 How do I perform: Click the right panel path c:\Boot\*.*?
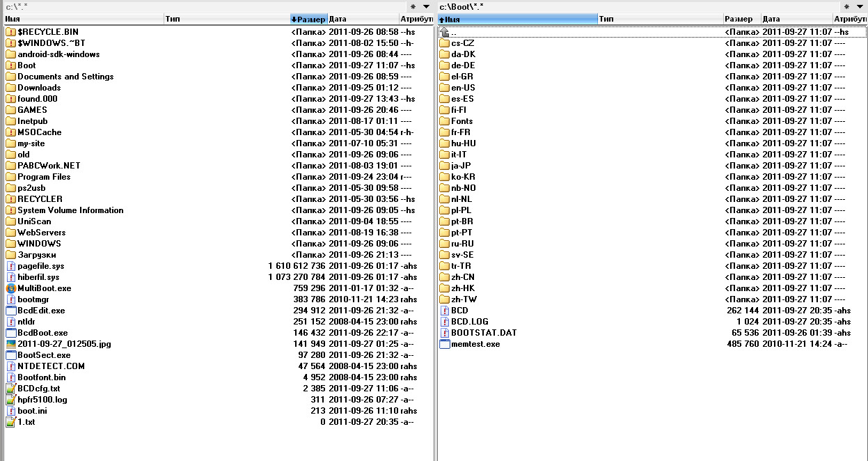coord(461,6)
